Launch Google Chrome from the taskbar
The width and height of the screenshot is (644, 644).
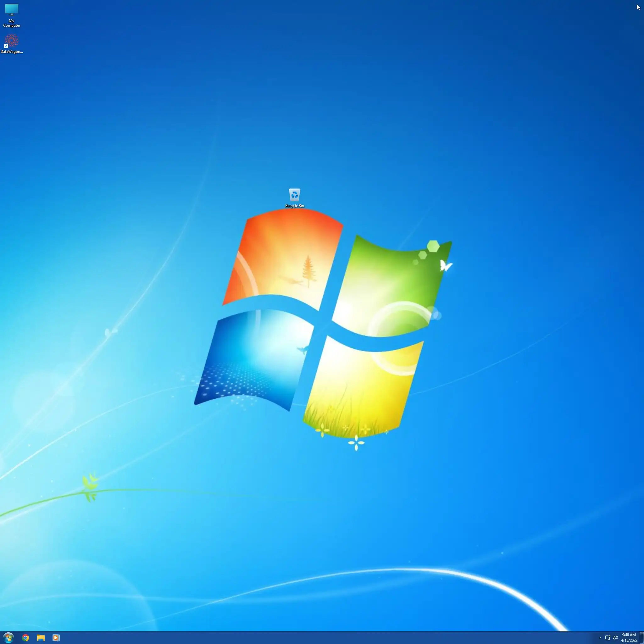[26, 638]
